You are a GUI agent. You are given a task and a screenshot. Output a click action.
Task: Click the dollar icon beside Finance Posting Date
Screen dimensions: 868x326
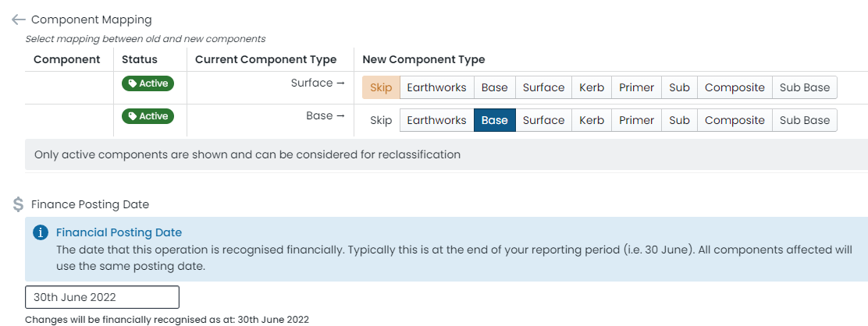tap(18, 204)
